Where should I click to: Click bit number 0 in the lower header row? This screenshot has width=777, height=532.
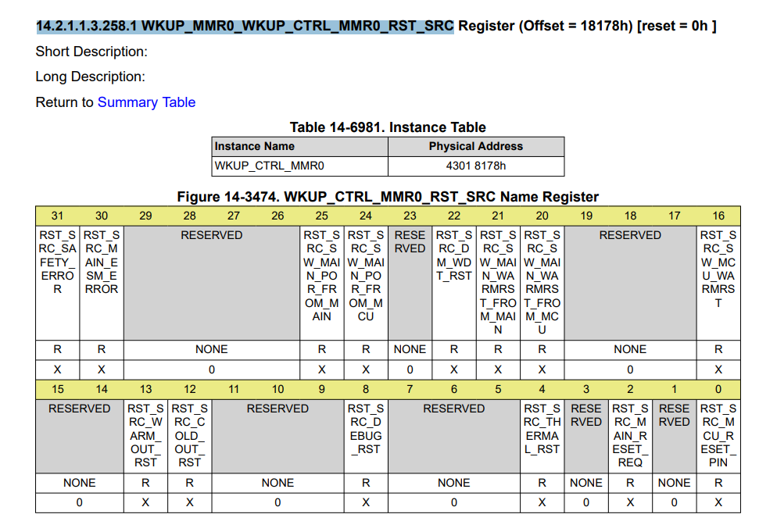pos(718,389)
